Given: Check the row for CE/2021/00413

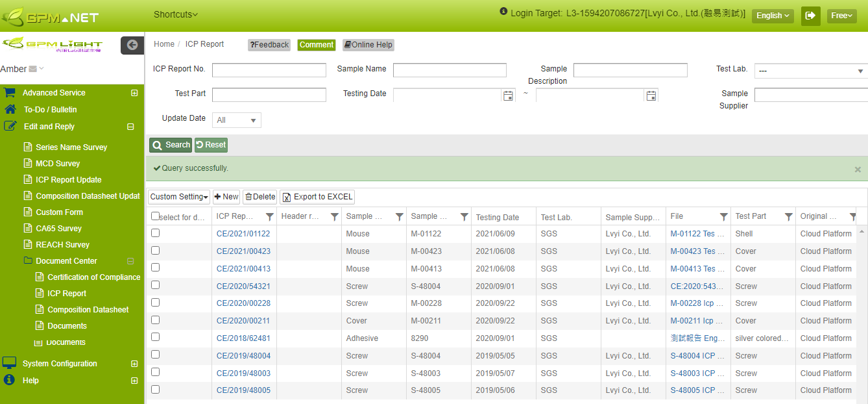Looking at the screenshot, I should (155, 268).
